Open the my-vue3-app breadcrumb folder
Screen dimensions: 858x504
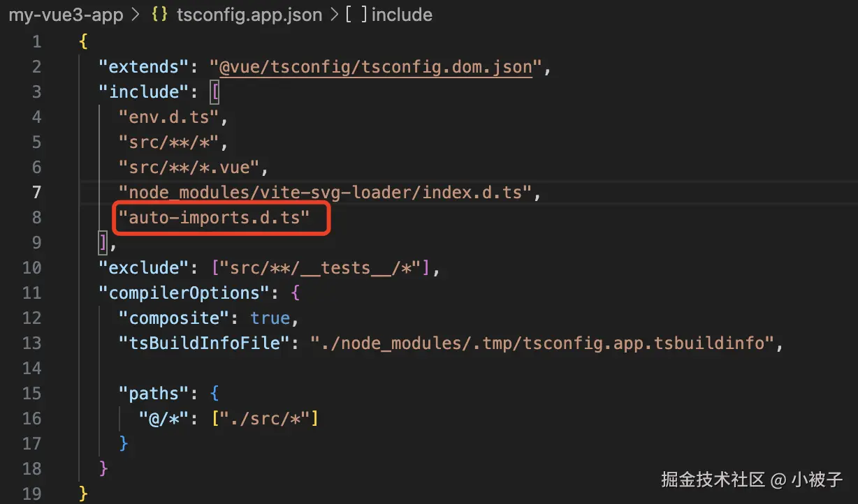tap(66, 15)
